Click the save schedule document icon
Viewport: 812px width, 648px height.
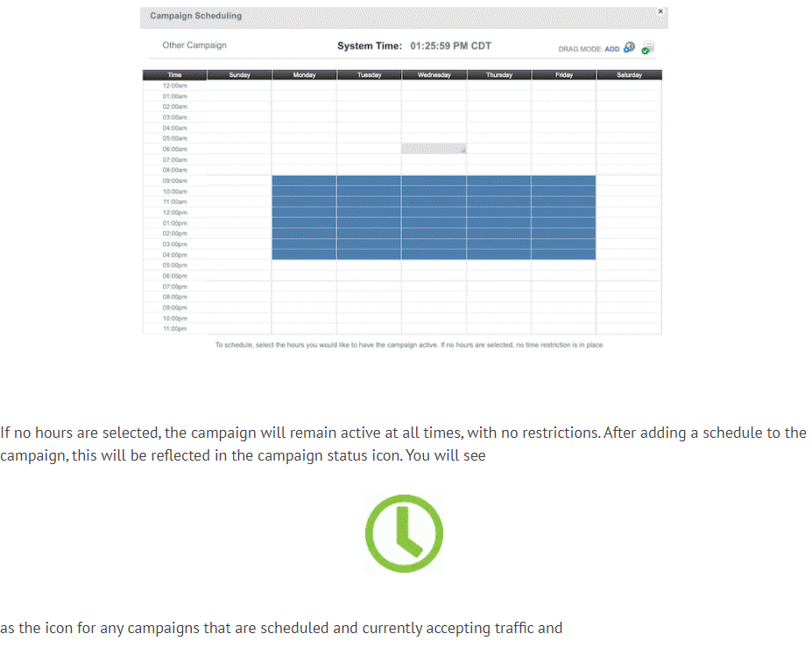[647, 48]
